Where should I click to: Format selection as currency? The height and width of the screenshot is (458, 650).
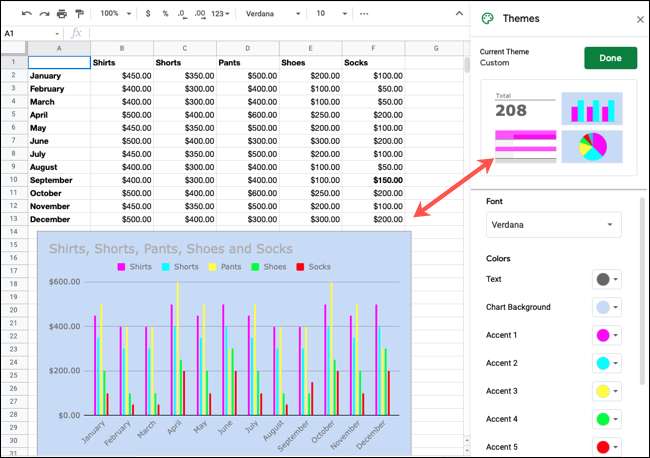(x=149, y=14)
